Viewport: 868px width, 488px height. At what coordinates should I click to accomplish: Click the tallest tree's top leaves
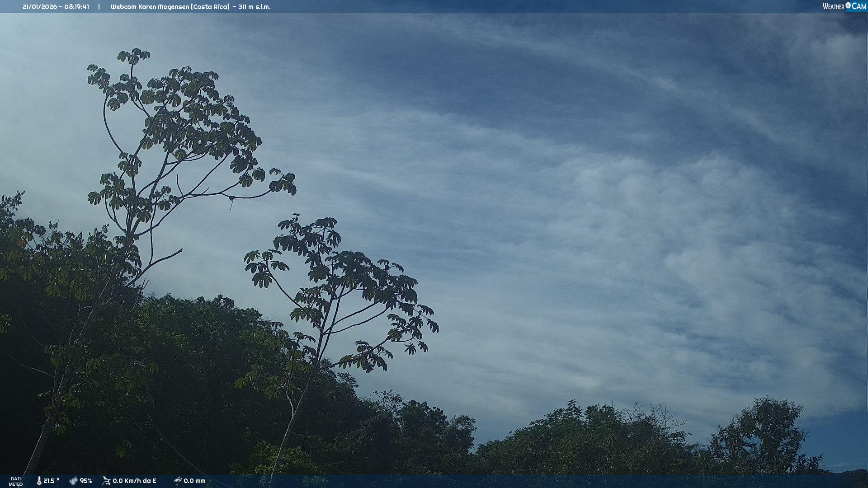tap(134, 56)
